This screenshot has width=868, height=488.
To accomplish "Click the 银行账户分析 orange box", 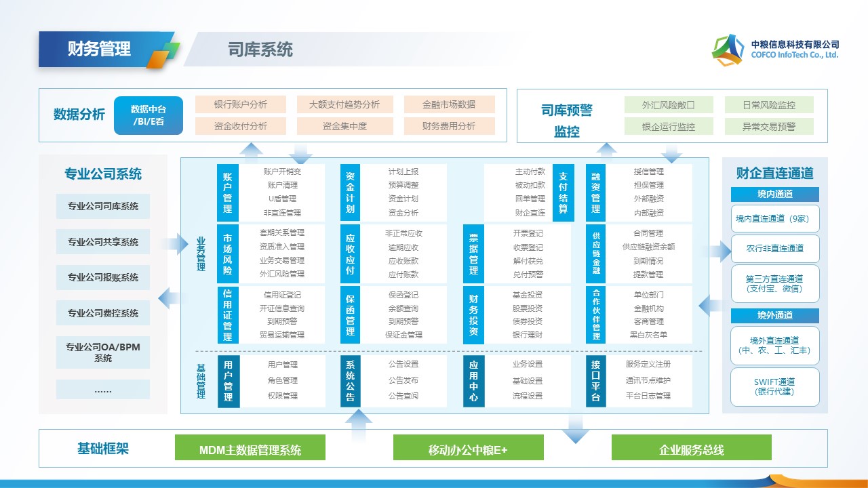I will (240, 104).
